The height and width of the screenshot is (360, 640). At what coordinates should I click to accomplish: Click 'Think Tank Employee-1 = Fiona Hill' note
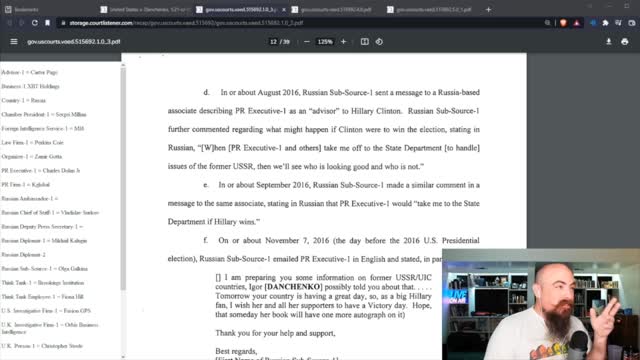tap(42, 297)
